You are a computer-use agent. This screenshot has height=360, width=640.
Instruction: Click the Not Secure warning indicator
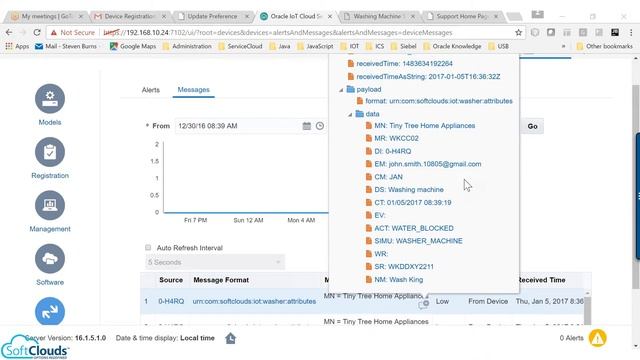pos(73,32)
